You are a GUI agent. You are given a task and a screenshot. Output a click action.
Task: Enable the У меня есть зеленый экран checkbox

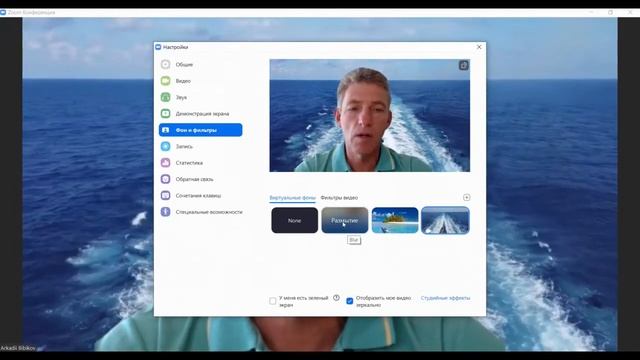(x=273, y=301)
